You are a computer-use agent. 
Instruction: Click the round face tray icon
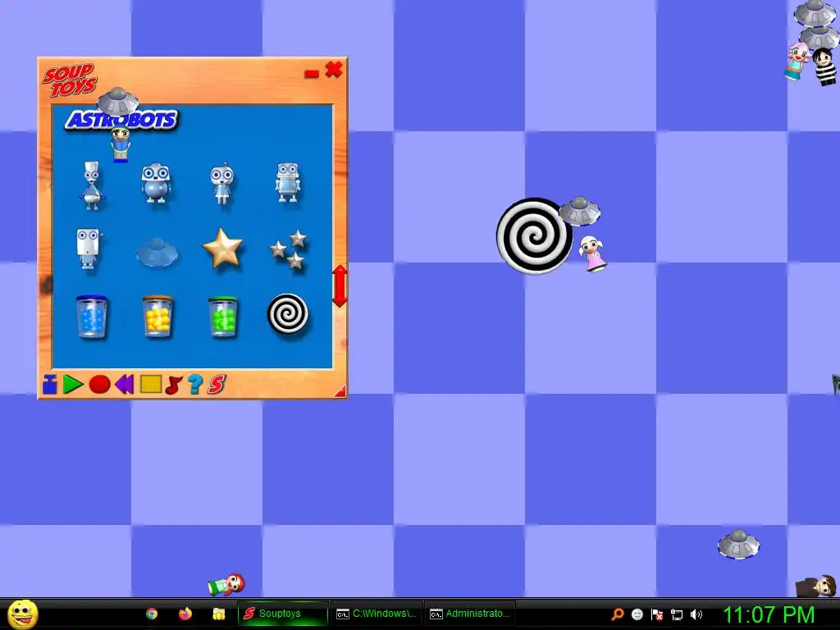click(x=637, y=614)
